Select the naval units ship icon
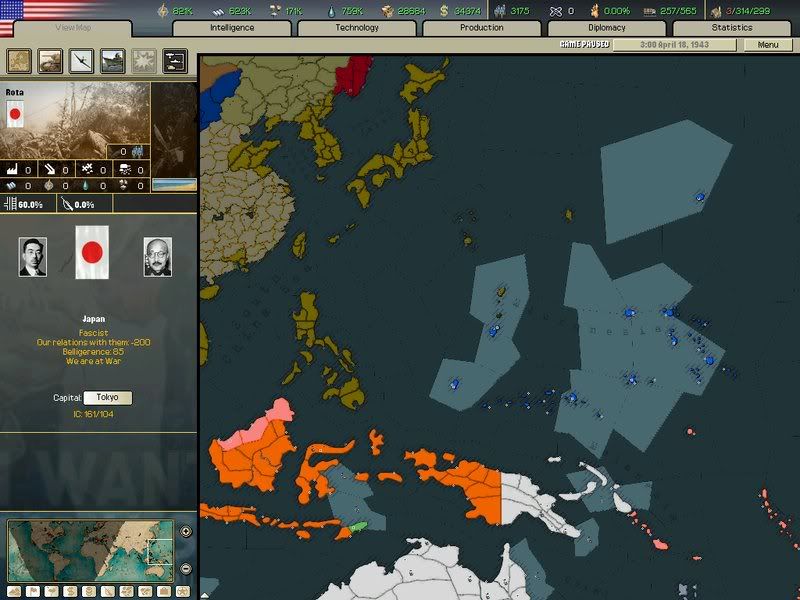The width and height of the screenshot is (800, 600). (x=113, y=61)
